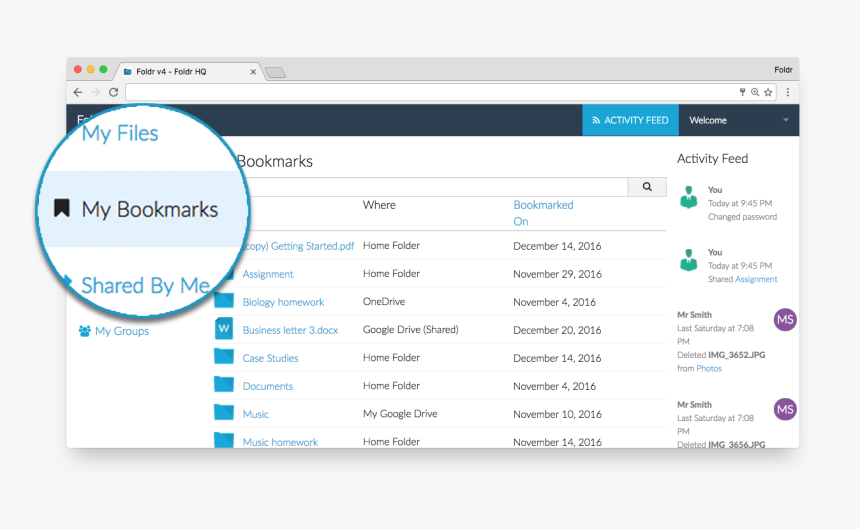
Task: Reload the page with refresh icon
Action: (114, 92)
